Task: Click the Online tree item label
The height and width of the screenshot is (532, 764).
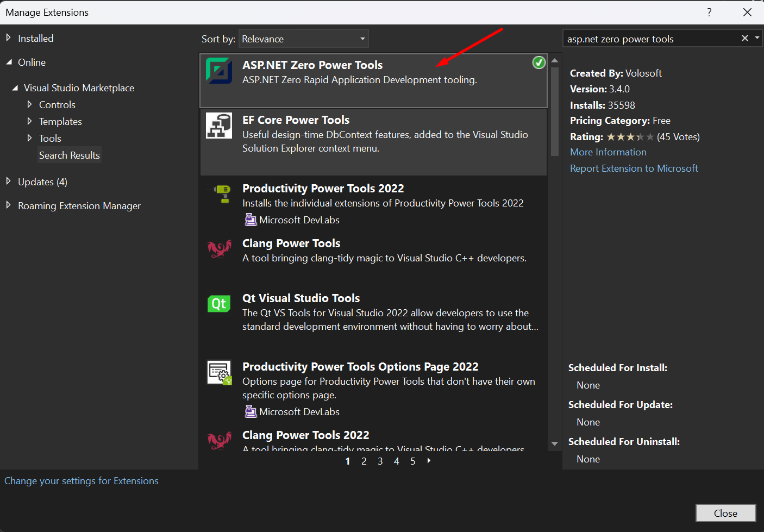Action: pos(32,62)
